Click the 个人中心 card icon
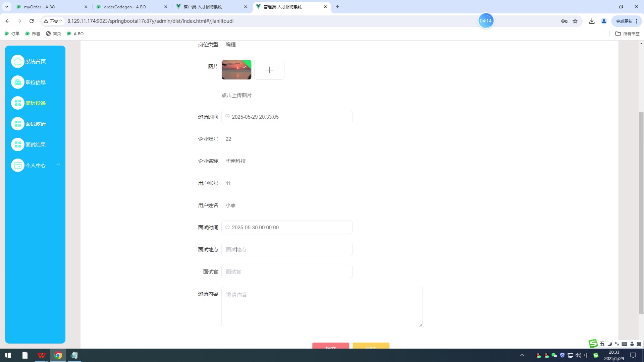 (x=18, y=165)
